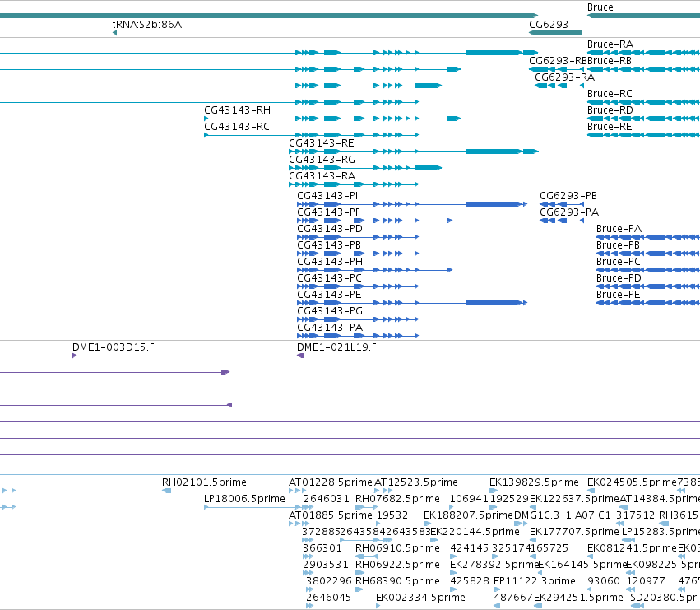Select the EK081241.5prime EST label
Screen dimensions: 700x610
pyautogui.click(x=632, y=548)
